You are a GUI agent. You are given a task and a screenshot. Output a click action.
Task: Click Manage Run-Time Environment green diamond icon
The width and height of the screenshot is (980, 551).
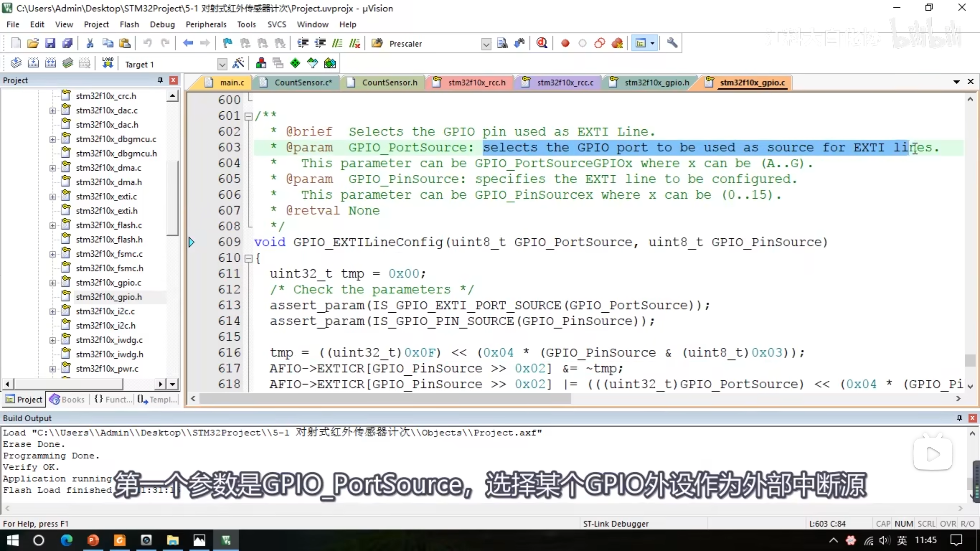[295, 63]
